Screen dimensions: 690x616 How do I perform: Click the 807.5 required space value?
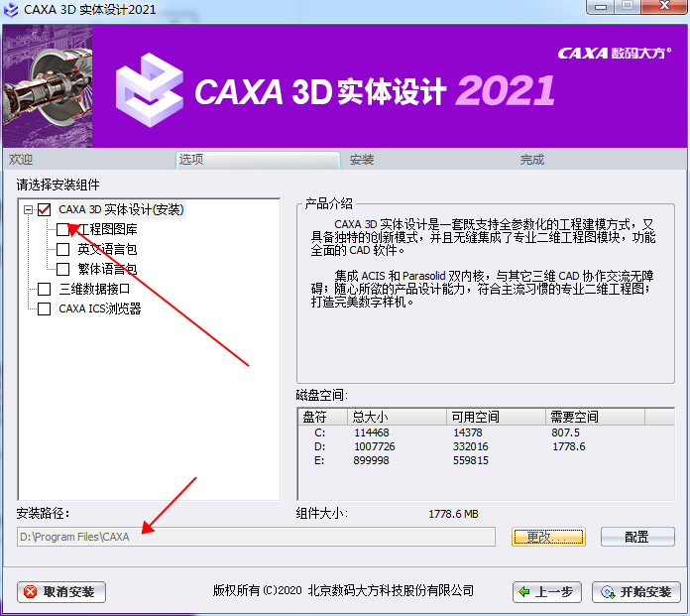point(565,432)
